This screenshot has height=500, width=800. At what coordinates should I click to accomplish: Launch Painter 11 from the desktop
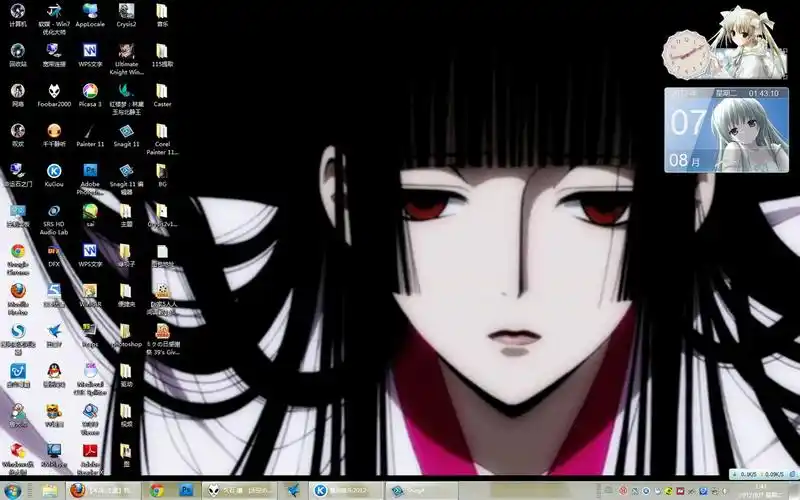(90, 131)
